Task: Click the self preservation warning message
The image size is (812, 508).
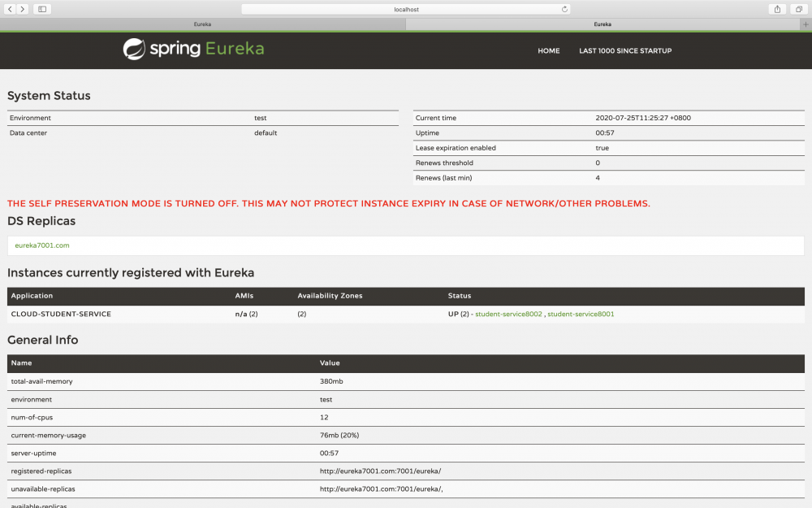Action: (327, 203)
